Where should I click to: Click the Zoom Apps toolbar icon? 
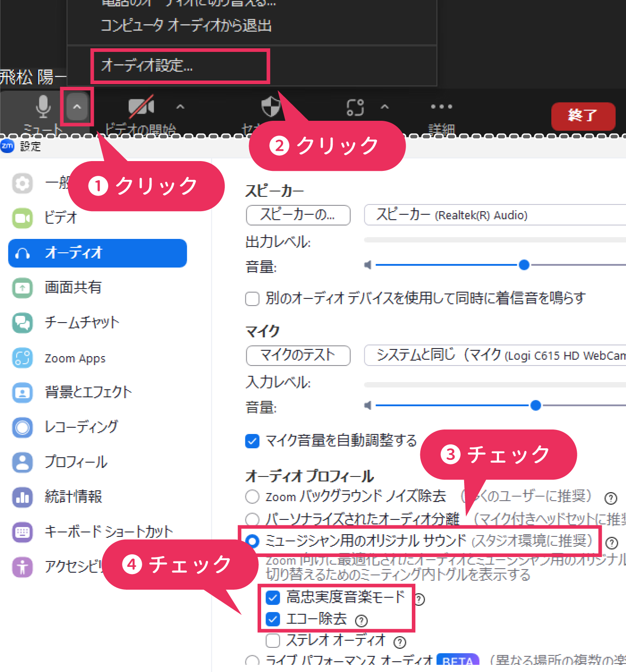355,107
